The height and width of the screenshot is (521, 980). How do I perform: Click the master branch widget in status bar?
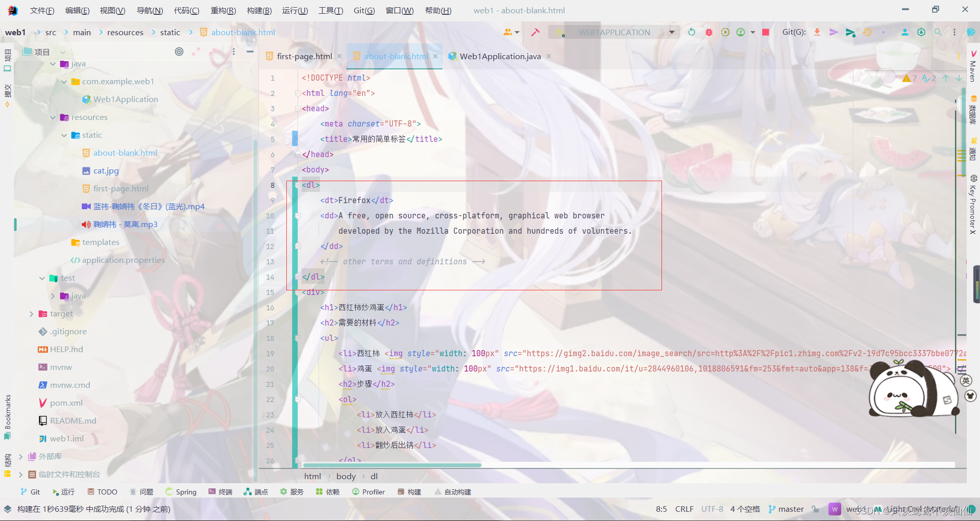(x=786, y=509)
